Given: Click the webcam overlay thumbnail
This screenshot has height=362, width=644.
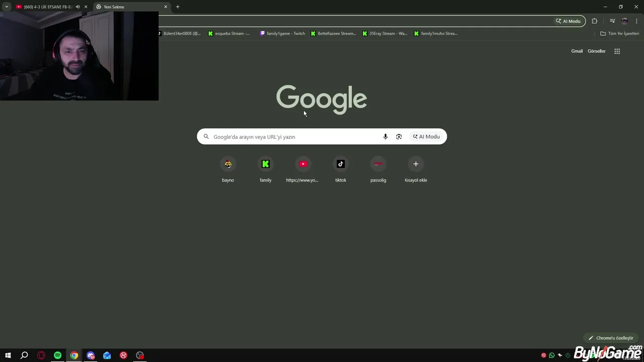Looking at the screenshot, I should pyautogui.click(x=79, y=55).
